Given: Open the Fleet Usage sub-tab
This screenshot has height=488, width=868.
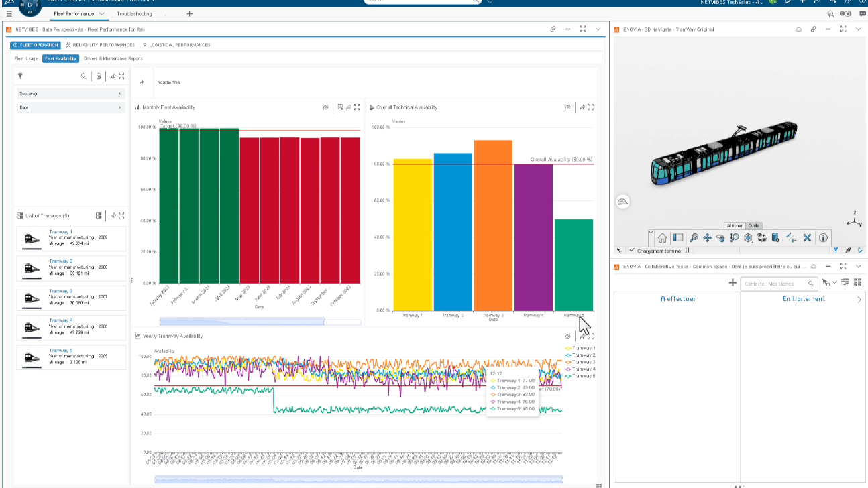Looking at the screenshot, I should point(26,58).
